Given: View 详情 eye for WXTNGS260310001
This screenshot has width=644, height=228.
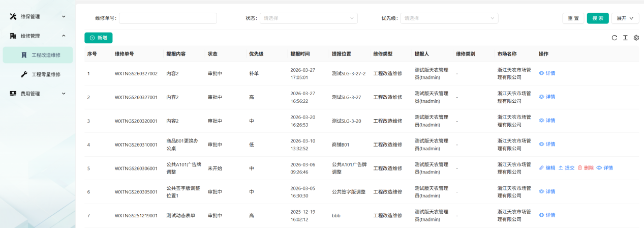Looking at the screenshot, I should point(541,145).
